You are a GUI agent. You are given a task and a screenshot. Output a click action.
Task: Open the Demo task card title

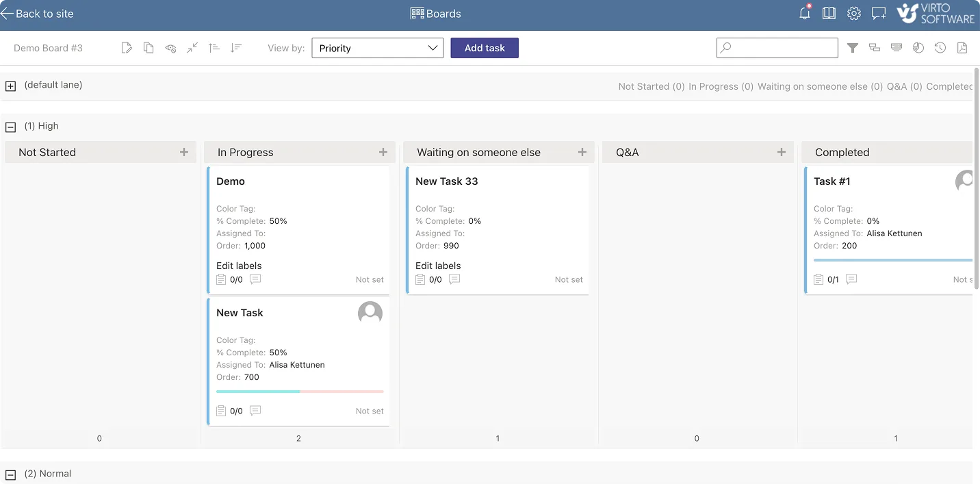tap(231, 181)
